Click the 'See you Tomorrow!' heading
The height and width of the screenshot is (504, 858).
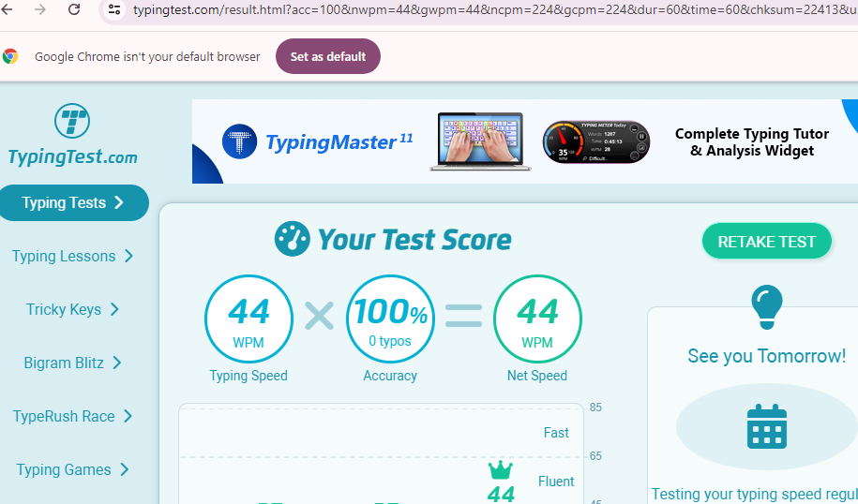767,356
